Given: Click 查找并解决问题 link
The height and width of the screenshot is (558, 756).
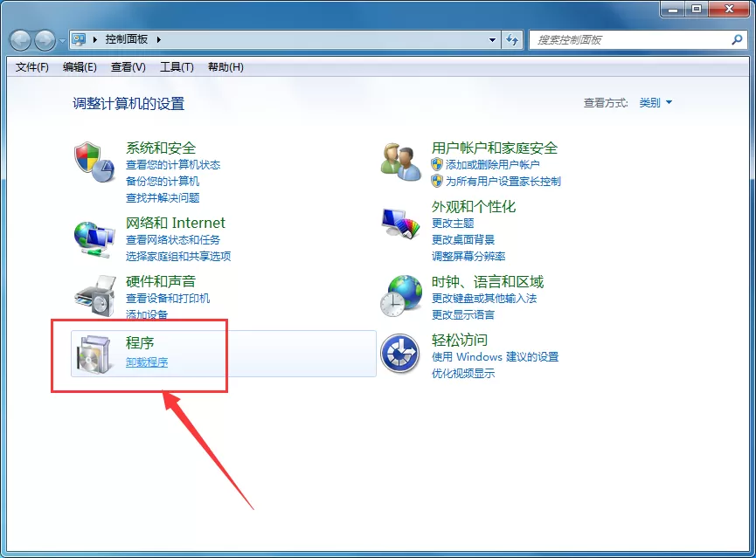Looking at the screenshot, I should coord(162,197).
